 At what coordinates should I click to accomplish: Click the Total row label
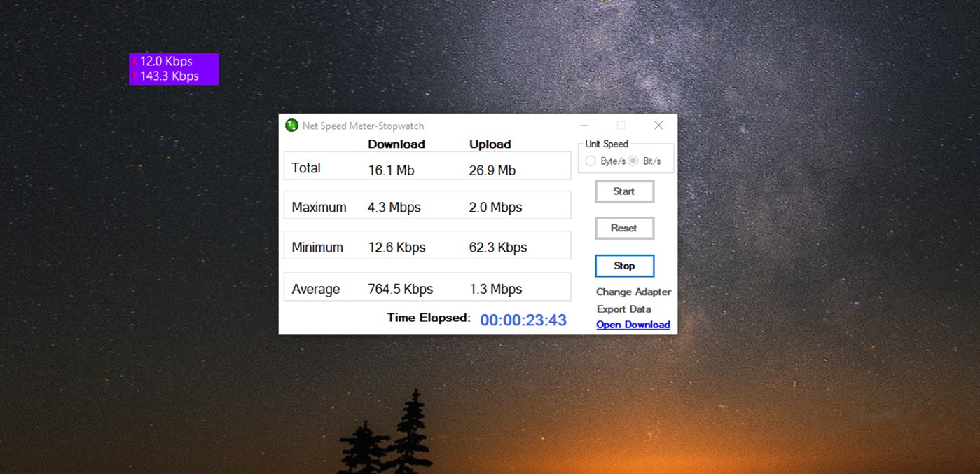pyautogui.click(x=306, y=168)
